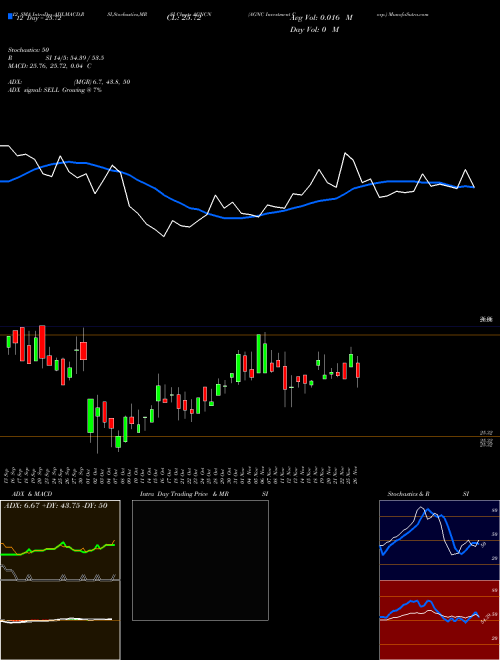The height and width of the screenshot is (660, 500).
Task: Select the 'Stochastics: 50' reading
Action: point(29,50)
